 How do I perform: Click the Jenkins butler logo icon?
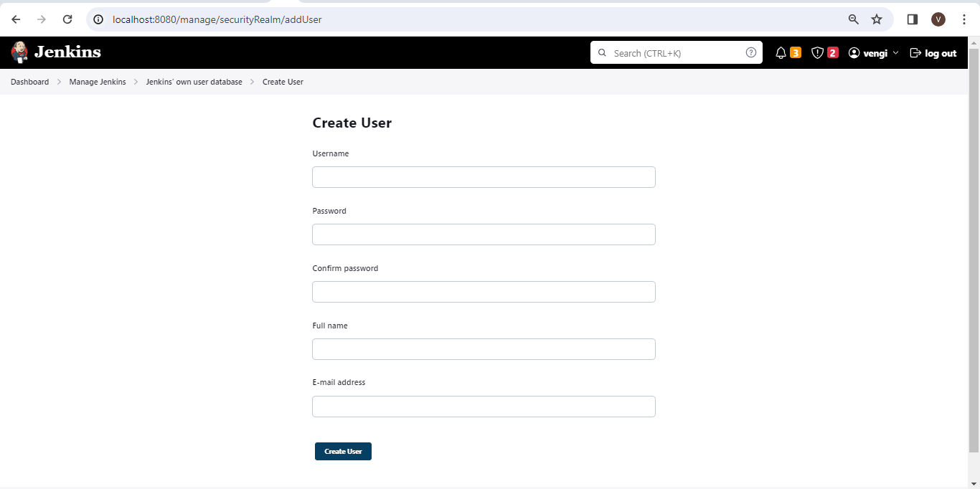19,52
